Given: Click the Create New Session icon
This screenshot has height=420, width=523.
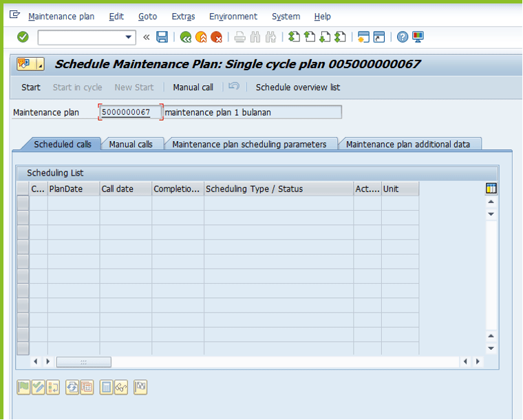Looking at the screenshot, I should [x=363, y=37].
